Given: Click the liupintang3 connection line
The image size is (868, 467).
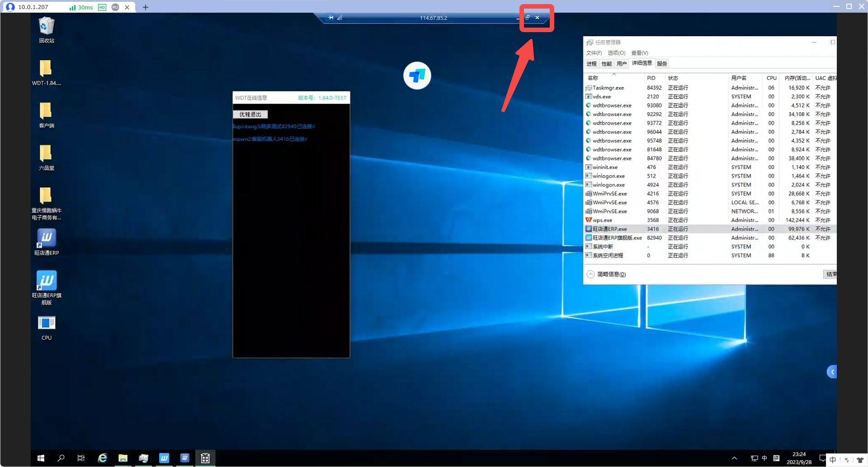Looking at the screenshot, I should (x=274, y=126).
